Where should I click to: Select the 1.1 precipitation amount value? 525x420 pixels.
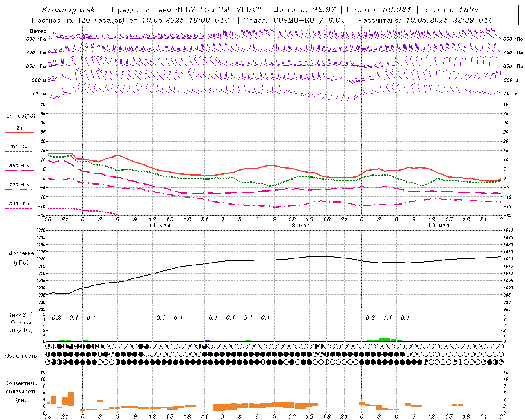tap(388, 318)
